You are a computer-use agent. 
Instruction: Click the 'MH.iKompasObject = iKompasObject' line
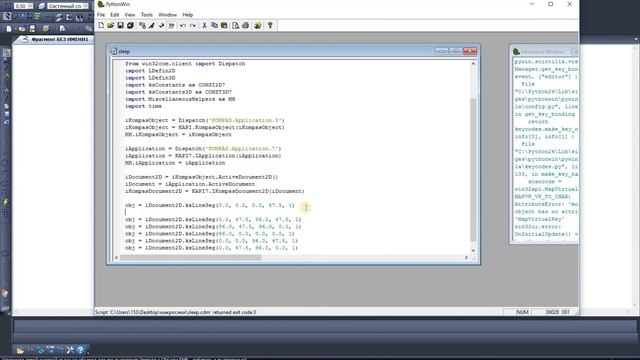[178, 134]
